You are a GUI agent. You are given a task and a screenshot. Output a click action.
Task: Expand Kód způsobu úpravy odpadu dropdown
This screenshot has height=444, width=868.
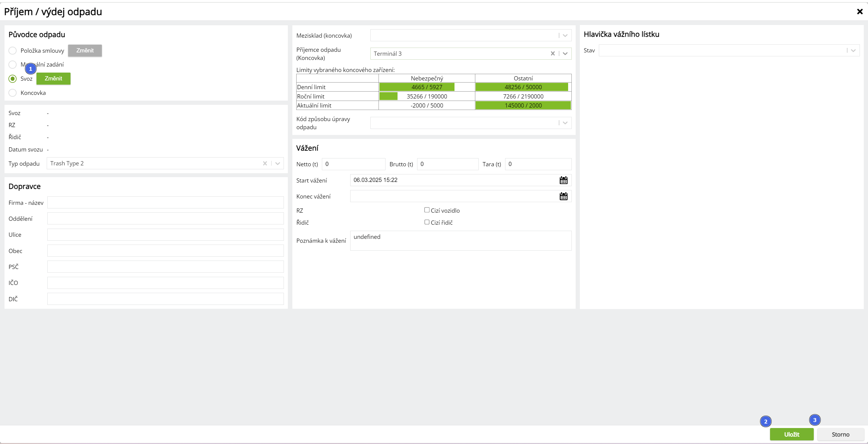click(565, 123)
